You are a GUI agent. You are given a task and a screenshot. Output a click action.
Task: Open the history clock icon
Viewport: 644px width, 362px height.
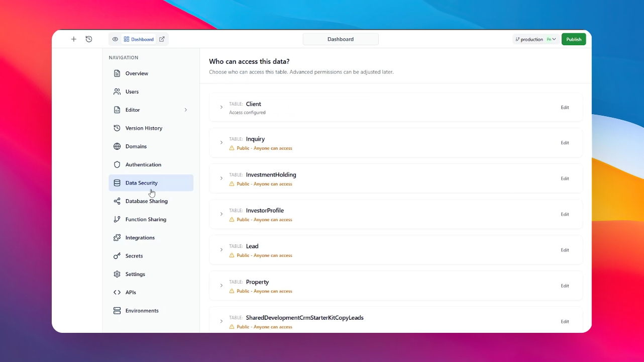[x=89, y=39]
